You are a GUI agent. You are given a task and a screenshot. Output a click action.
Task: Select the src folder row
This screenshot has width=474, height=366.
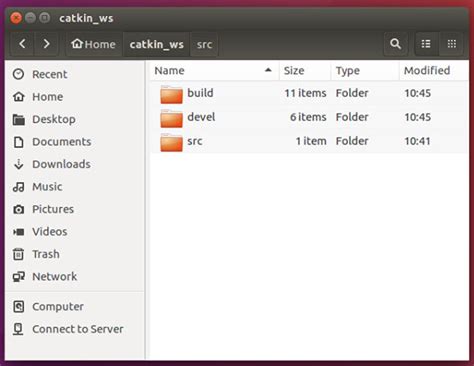pyautogui.click(x=309, y=141)
